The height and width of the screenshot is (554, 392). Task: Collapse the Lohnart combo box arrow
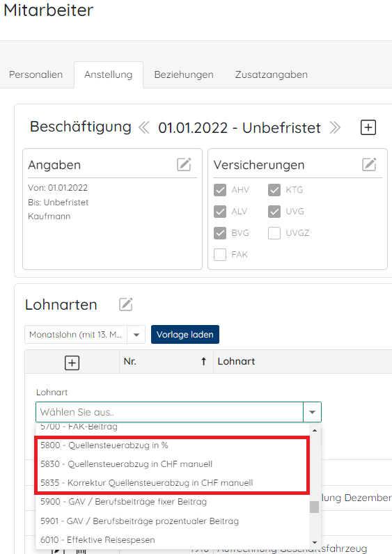point(312,412)
